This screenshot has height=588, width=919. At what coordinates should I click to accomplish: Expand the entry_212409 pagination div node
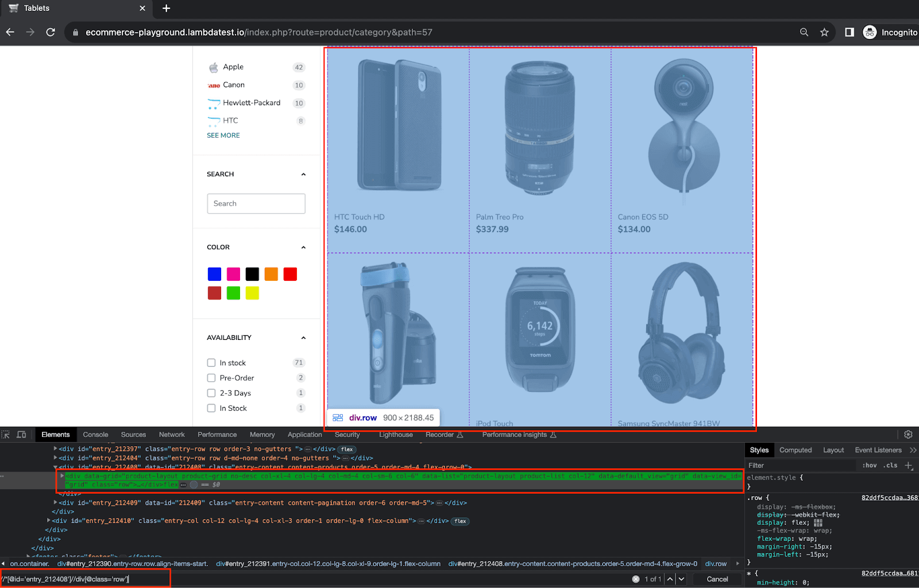(x=56, y=502)
